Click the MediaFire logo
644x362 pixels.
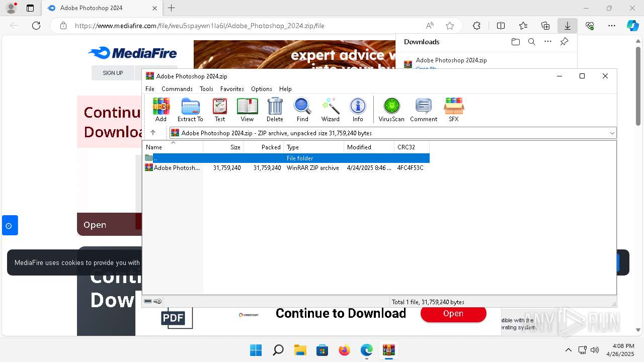[x=132, y=53]
